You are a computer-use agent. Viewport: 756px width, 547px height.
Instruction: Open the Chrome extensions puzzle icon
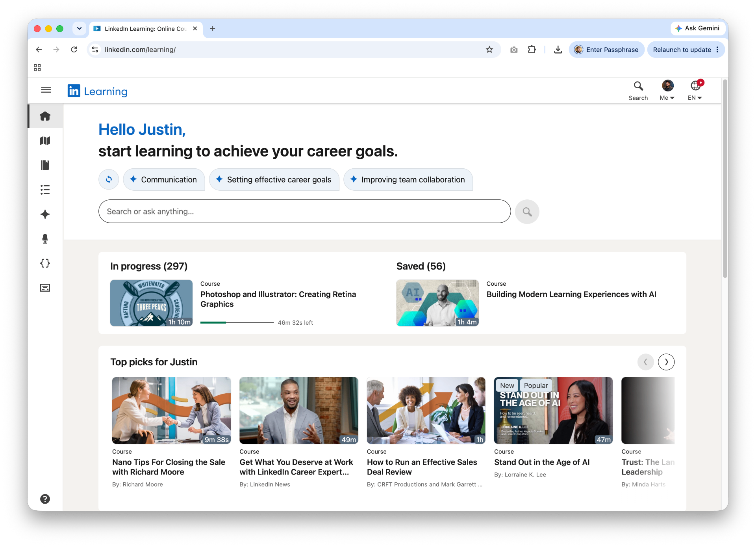coord(532,50)
